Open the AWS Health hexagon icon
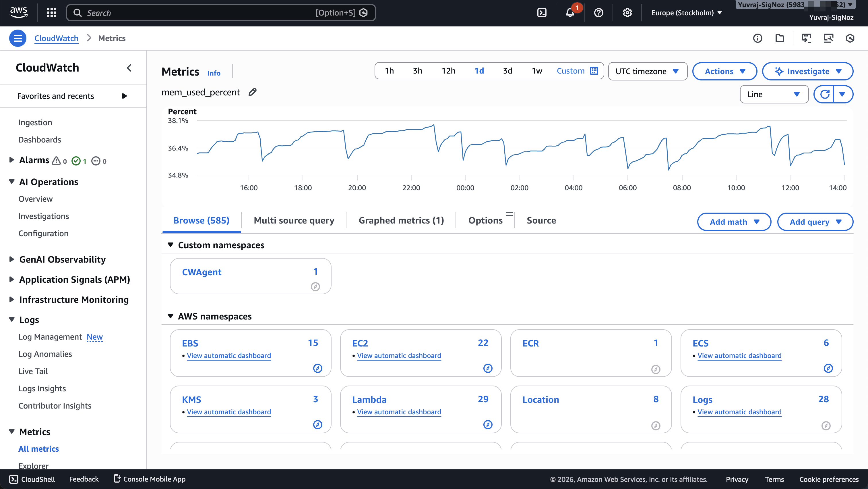The height and width of the screenshot is (489, 868). point(850,38)
